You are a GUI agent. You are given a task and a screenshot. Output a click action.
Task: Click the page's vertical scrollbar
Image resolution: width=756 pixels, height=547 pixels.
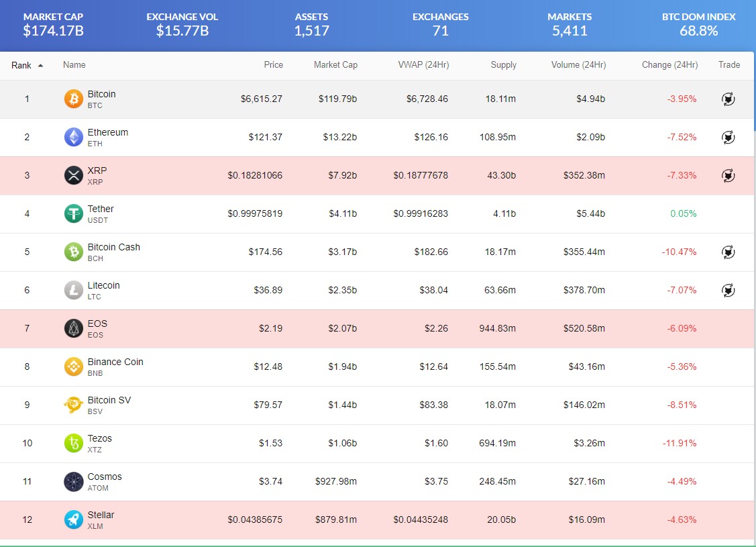[755, 92]
